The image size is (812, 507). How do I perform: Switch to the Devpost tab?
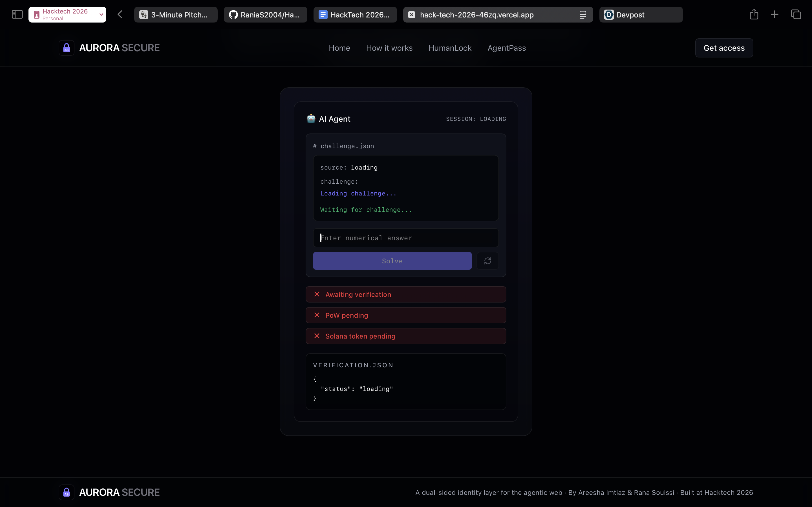(x=641, y=15)
